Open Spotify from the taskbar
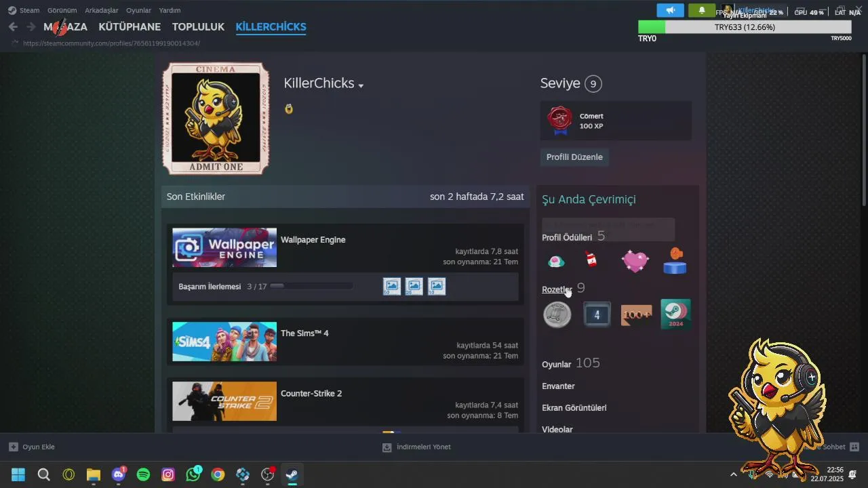Image resolution: width=868 pixels, height=488 pixels. click(x=143, y=474)
